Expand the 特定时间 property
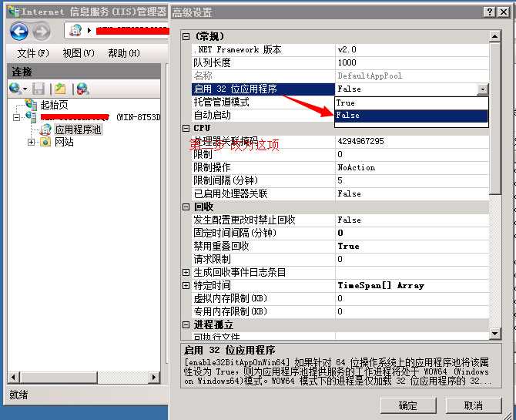Image resolution: width=516 pixels, height=420 pixels. click(x=186, y=285)
